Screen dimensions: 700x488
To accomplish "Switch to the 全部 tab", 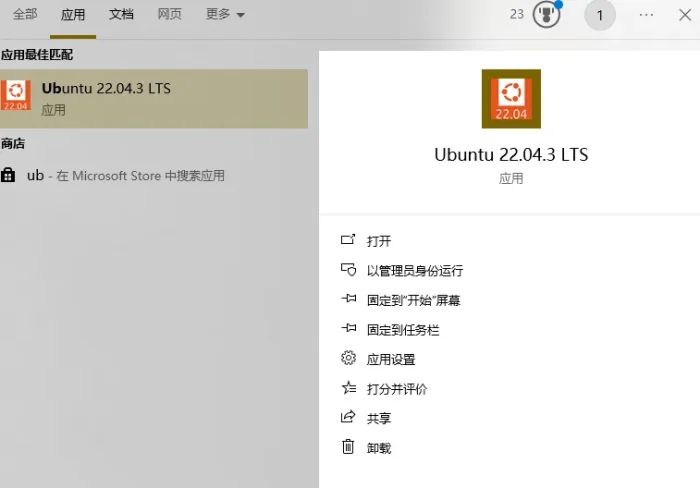I will coord(25,15).
